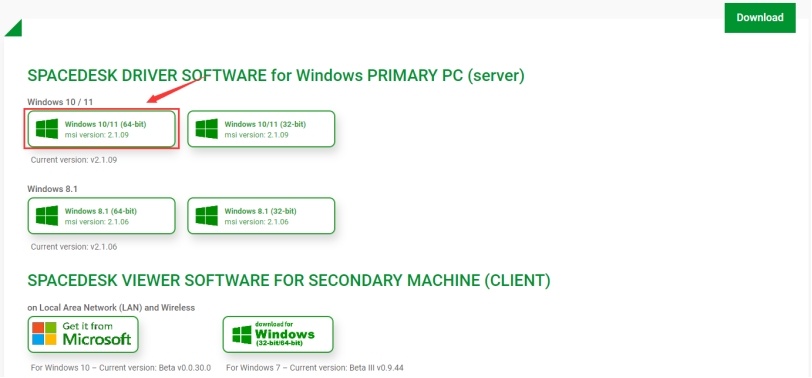This screenshot has height=378, width=812.
Task: Select the SPACEDESK DRIVER SOFTWARE heading
Action: (x=276, y=76)
